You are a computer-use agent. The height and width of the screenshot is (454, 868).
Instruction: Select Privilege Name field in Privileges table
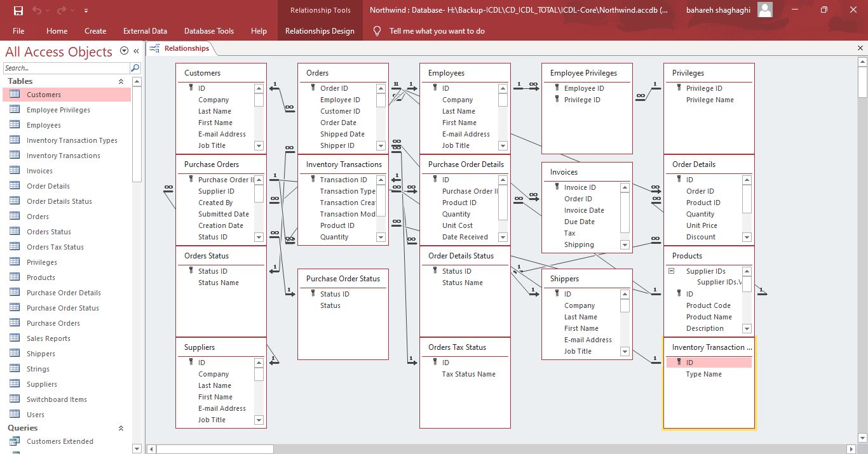pos(709,100)
